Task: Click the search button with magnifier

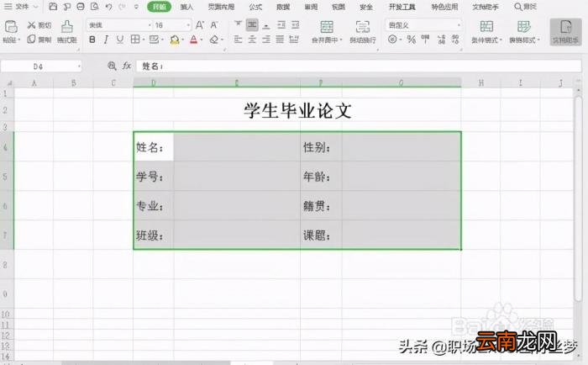Action: [x=525, y=7]
